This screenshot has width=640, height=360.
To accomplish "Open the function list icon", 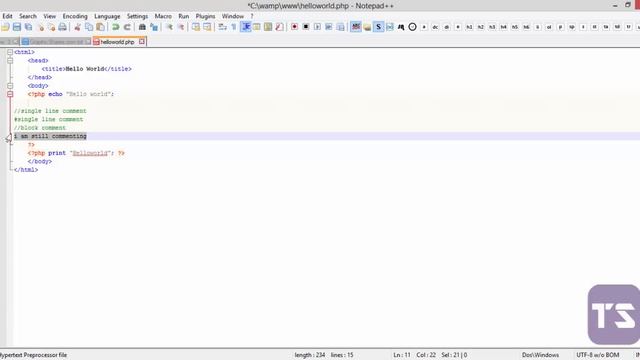I will (280, 27).
